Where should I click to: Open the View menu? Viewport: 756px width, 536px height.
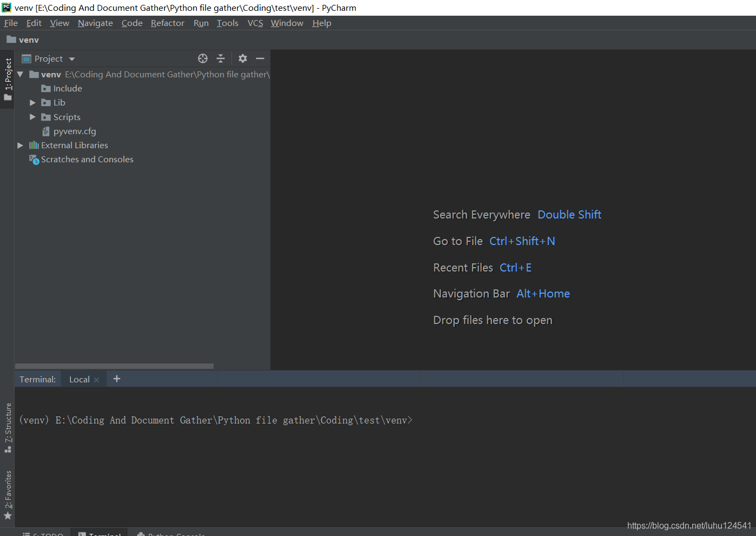coord(59,23)
